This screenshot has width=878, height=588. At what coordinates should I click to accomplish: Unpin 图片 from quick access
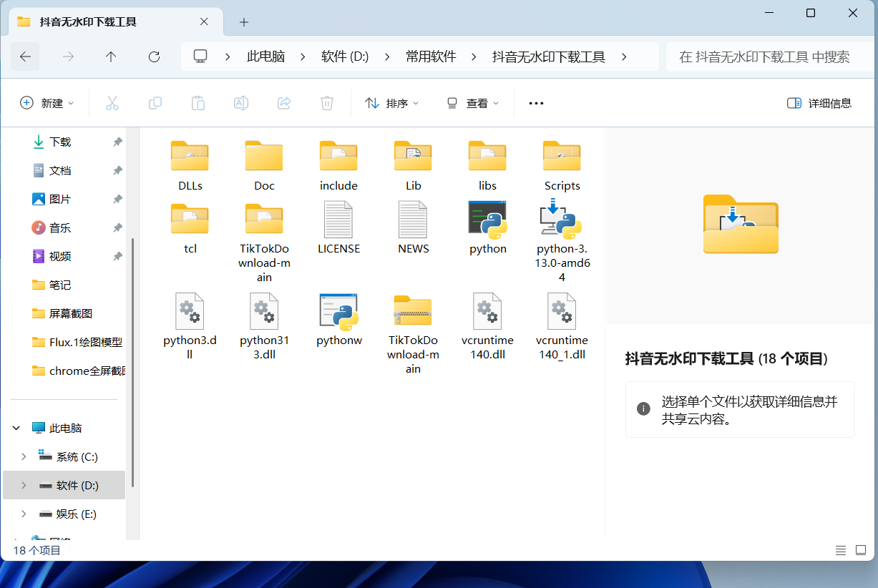tap(117, 200)
